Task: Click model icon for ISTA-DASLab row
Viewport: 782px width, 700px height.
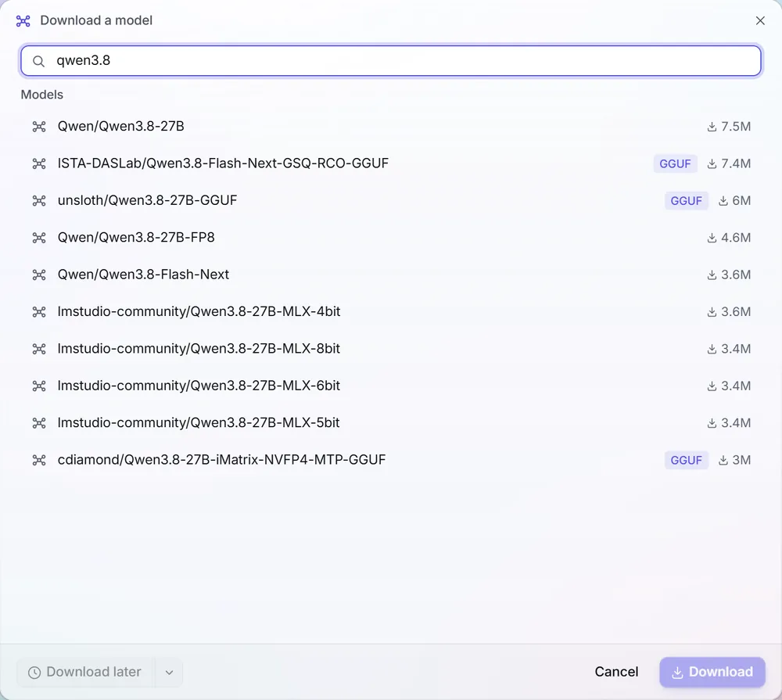Action: [x=39, y=163]
